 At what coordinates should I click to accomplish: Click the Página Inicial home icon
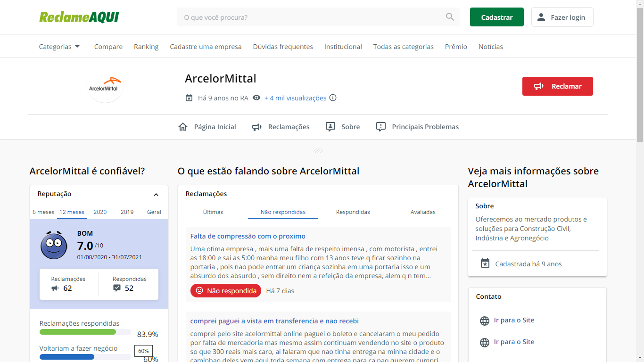point(183,127)
